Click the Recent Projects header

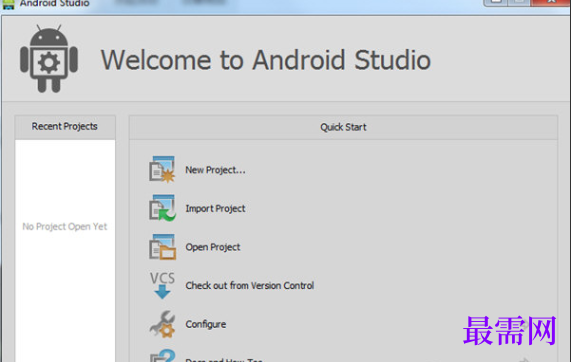coord(65,127)
